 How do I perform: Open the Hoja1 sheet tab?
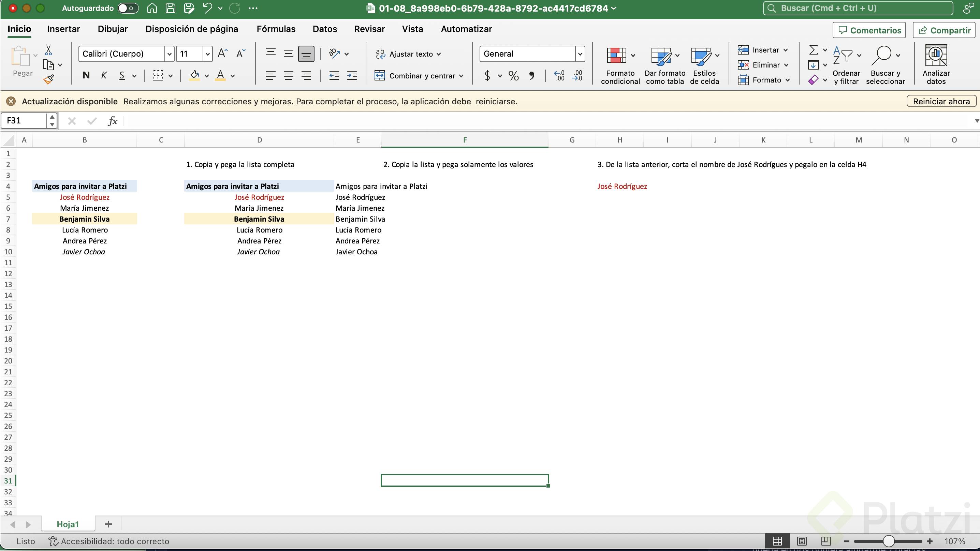click(68, 524)
